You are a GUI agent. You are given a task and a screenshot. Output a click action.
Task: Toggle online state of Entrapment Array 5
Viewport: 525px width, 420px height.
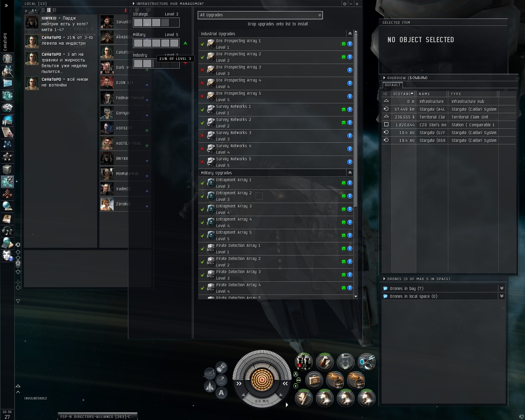(344, 235)
